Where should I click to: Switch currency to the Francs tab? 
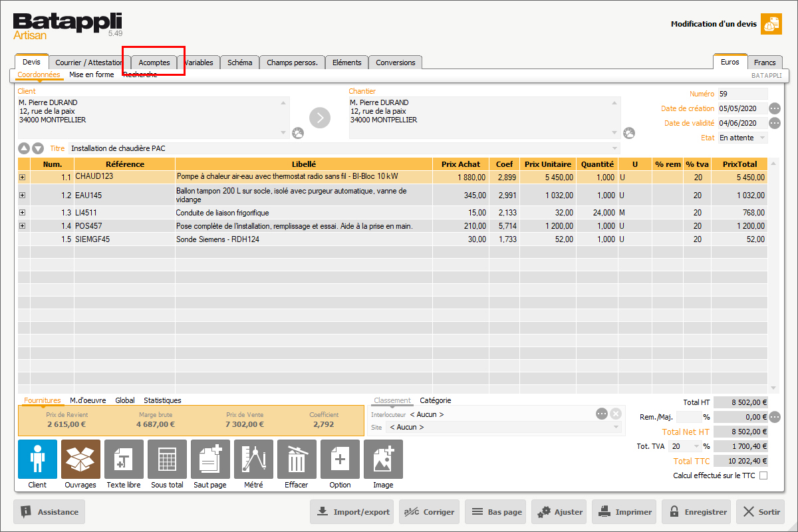point(765,63)
